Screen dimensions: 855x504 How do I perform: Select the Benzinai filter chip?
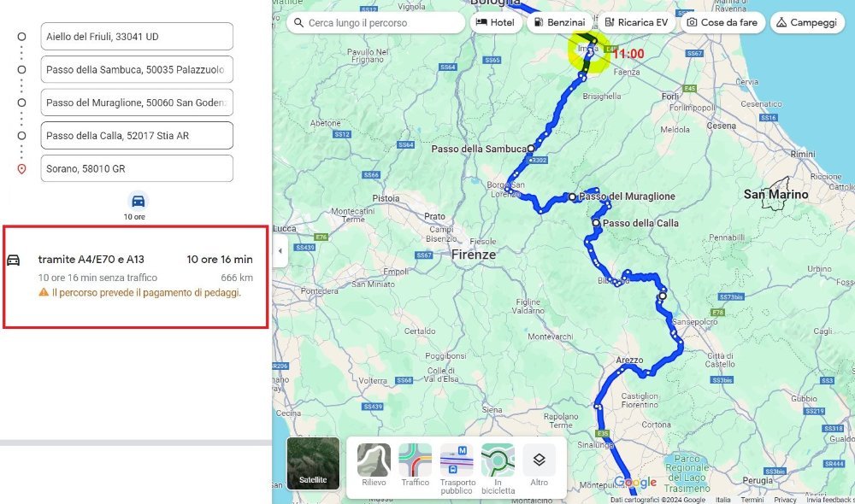pos(559,22)
